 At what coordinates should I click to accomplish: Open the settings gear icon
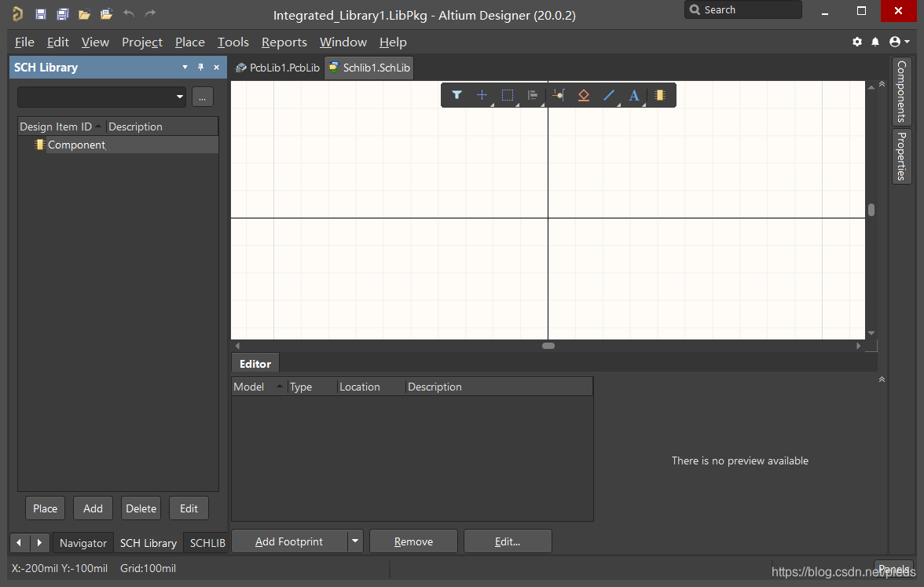857,42
